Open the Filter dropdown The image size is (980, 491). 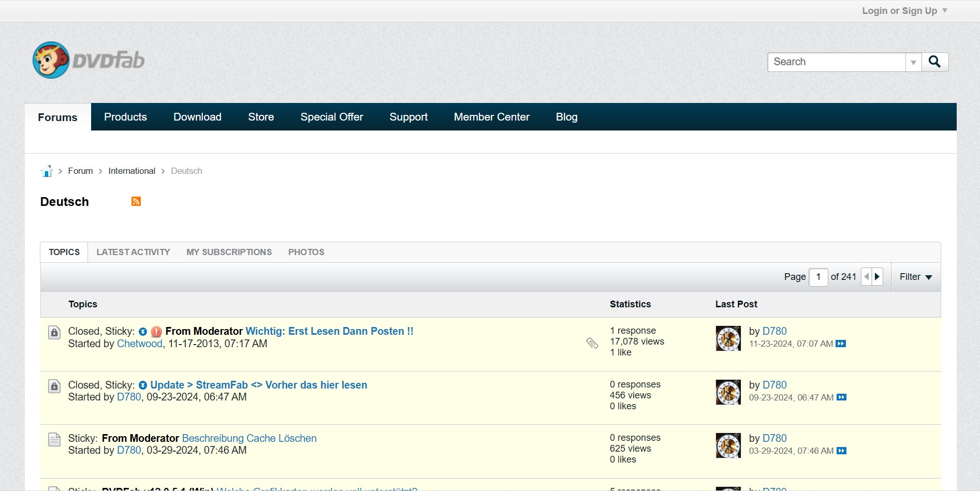916,277
